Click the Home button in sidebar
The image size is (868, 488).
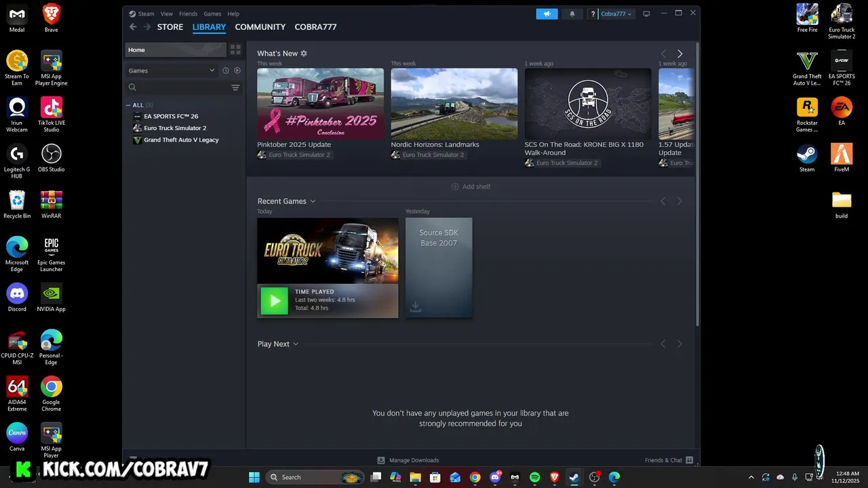click(176, 49)
